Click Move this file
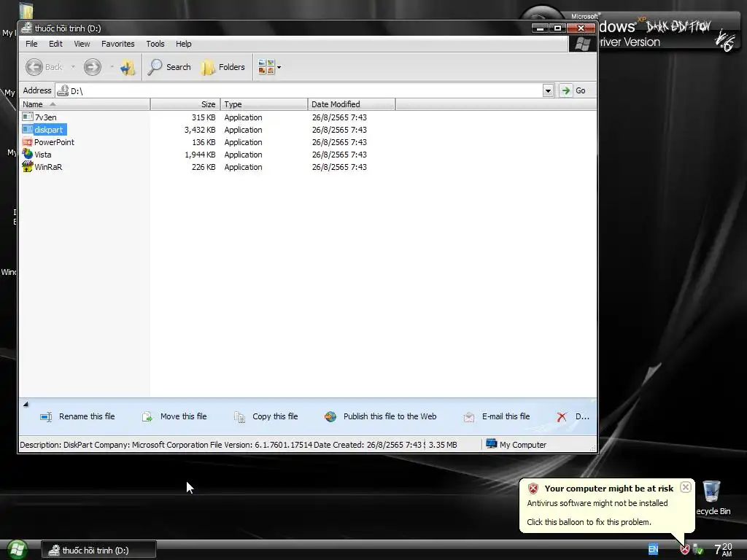 pyautogui.click(x=183, y=416)
